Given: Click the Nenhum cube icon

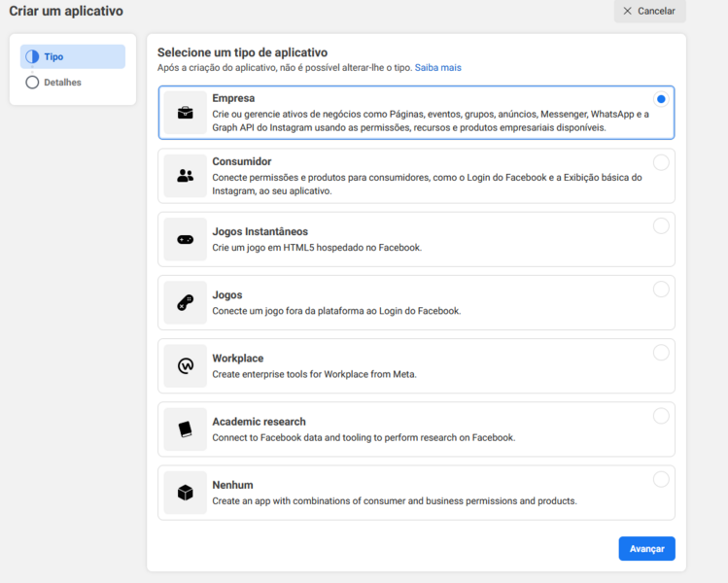Looking at the screenshot, I should 186,493.
